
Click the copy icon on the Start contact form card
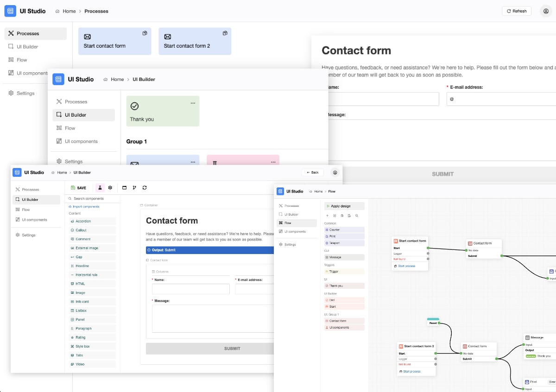tap(145, 33)
